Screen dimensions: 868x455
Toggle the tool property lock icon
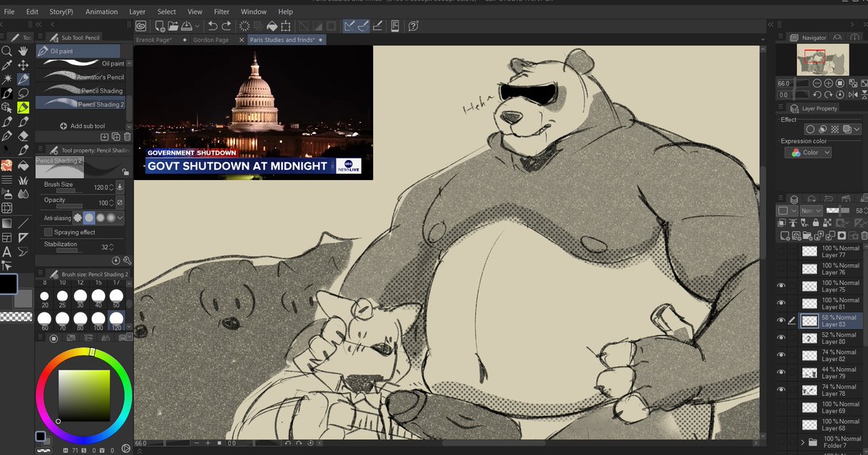click(125, 172)
